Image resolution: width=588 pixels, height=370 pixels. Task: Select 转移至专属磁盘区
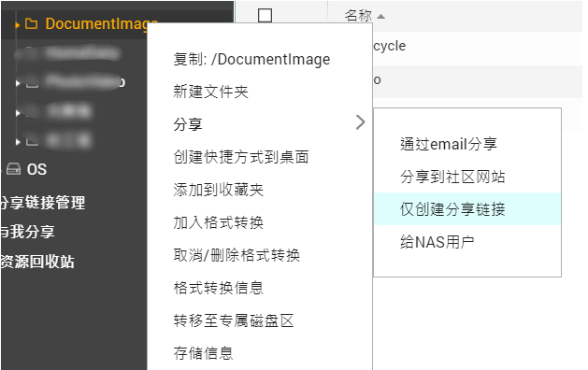pos(234,320)
